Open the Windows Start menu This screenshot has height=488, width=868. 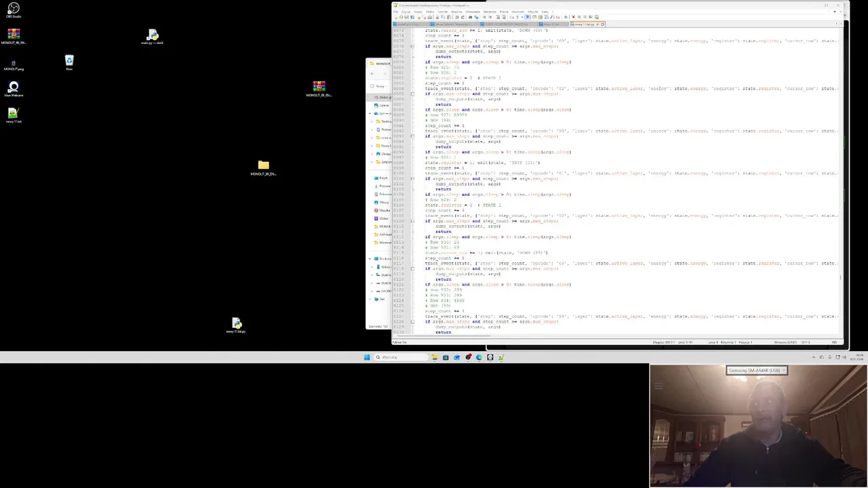(367, 357)
